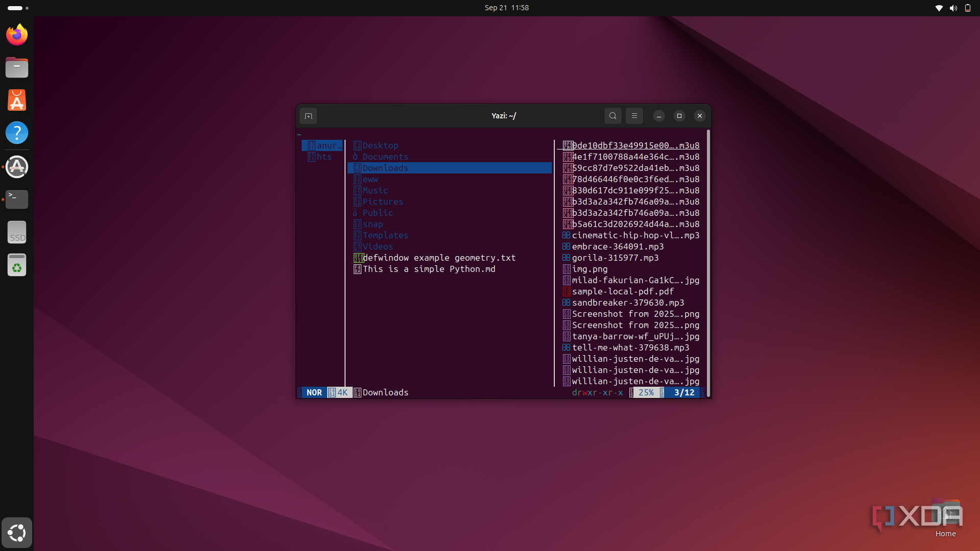980x551 pixels.
Task: Launch Ubuntu App Center from the dock
Action: [17, 100]
